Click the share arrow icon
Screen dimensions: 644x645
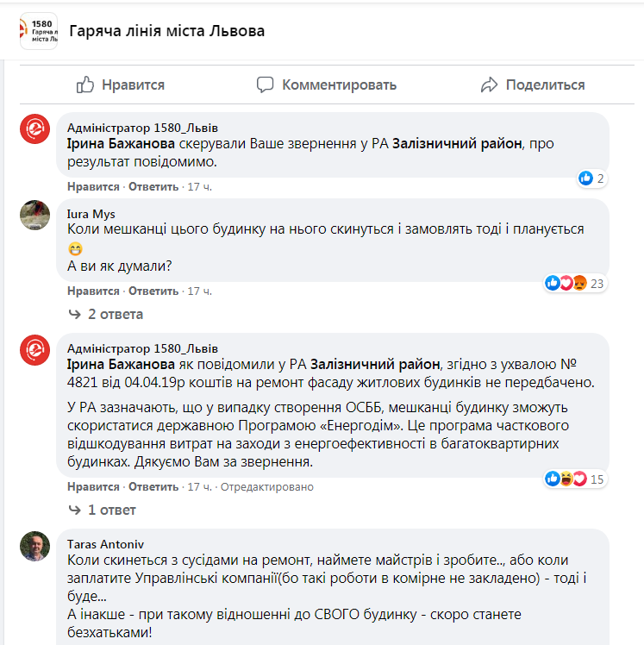[490, 85]
